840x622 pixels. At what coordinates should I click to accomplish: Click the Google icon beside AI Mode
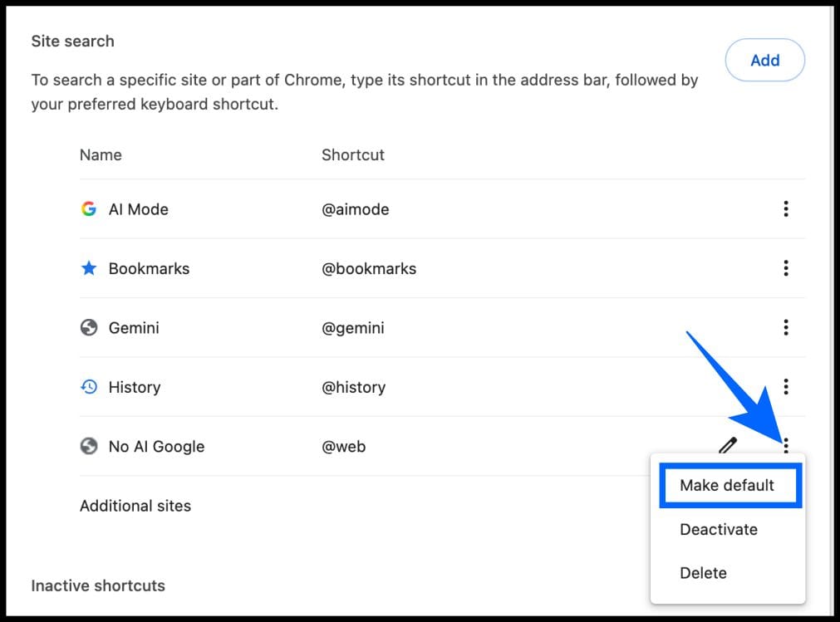[x=89, y=209]
